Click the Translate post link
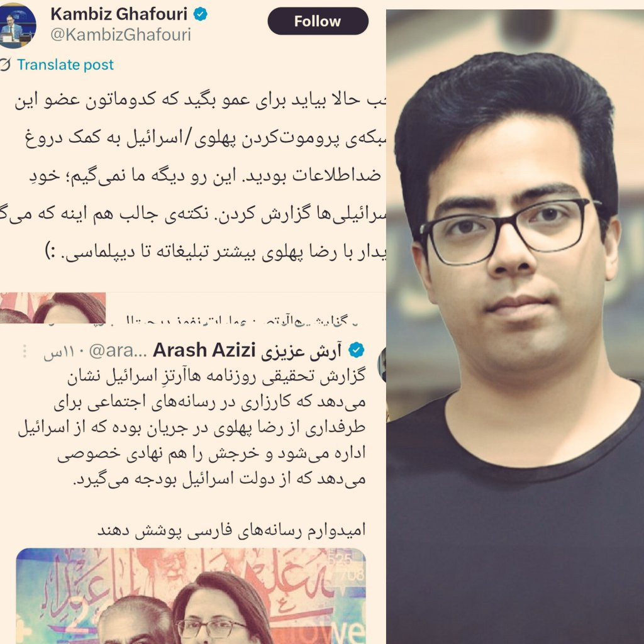The width and height of the screenshot is (644, 644). coord(65,65)
